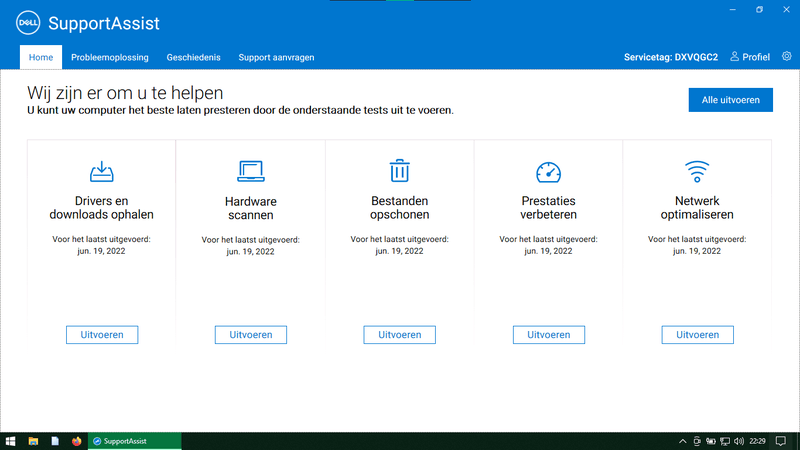Switch to the Home tab
The image size is (800, 450).
(41, 57)
